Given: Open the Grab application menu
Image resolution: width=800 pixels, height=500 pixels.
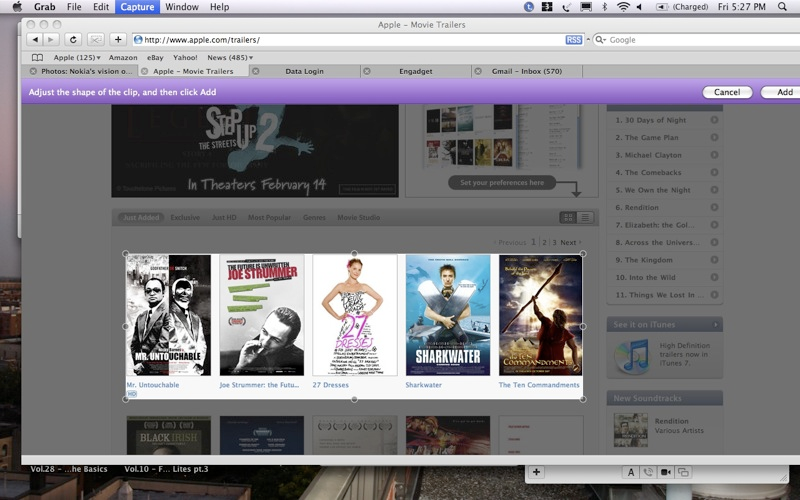Looking at the screenshot, I should 44,7.
